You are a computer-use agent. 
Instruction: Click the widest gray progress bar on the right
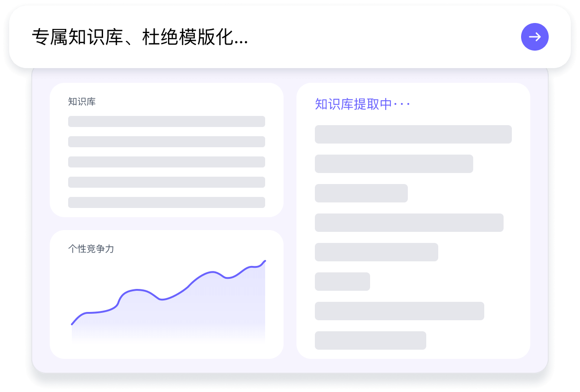tap(413, 134)
